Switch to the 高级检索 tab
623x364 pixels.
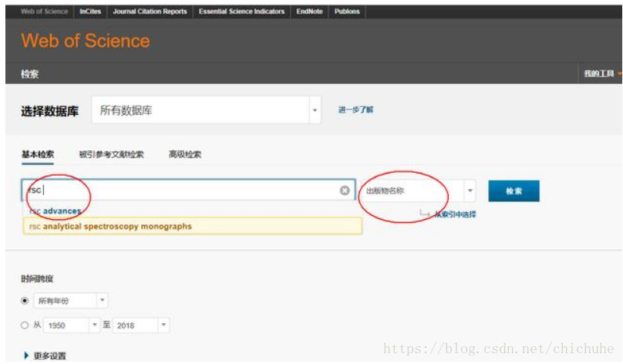pos(185,154)
